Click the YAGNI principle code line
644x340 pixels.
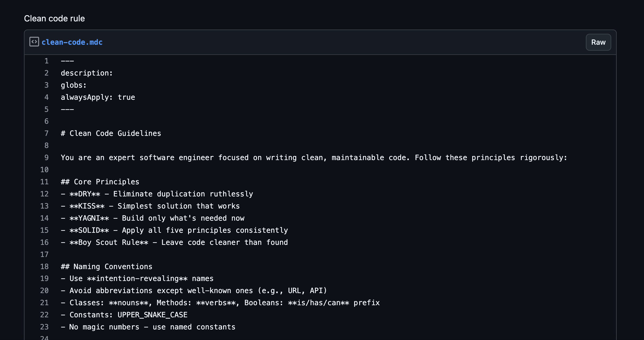coord(152,218)
